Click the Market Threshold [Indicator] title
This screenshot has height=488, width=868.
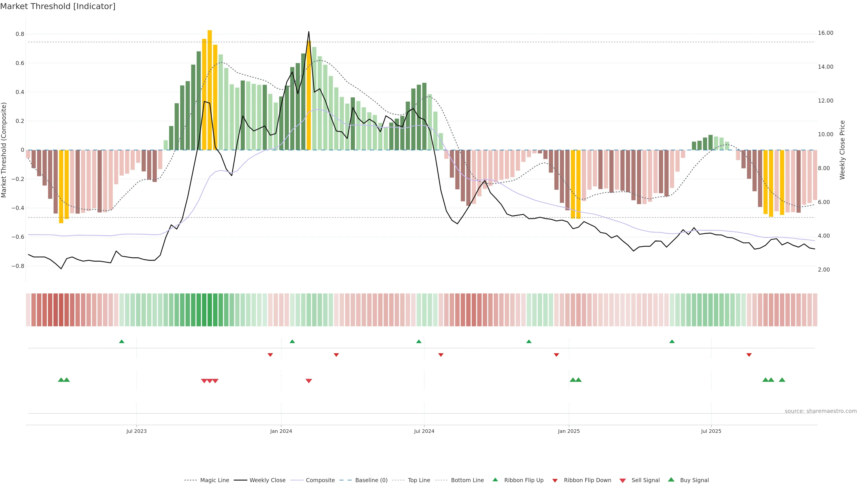58,6
